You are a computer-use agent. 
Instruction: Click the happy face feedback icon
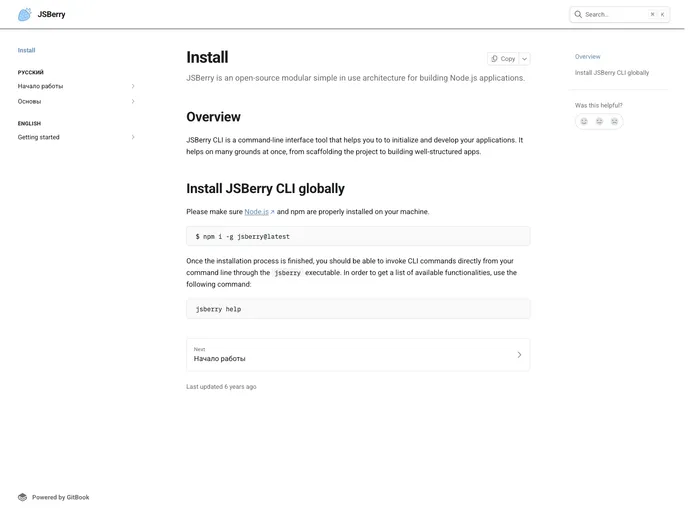click(584, 121)
